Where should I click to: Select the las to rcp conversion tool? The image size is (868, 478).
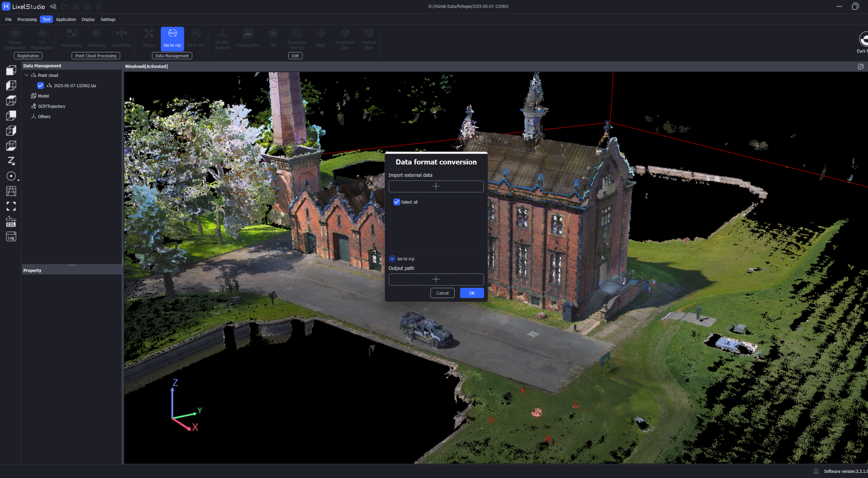click(x=172, y=38)
